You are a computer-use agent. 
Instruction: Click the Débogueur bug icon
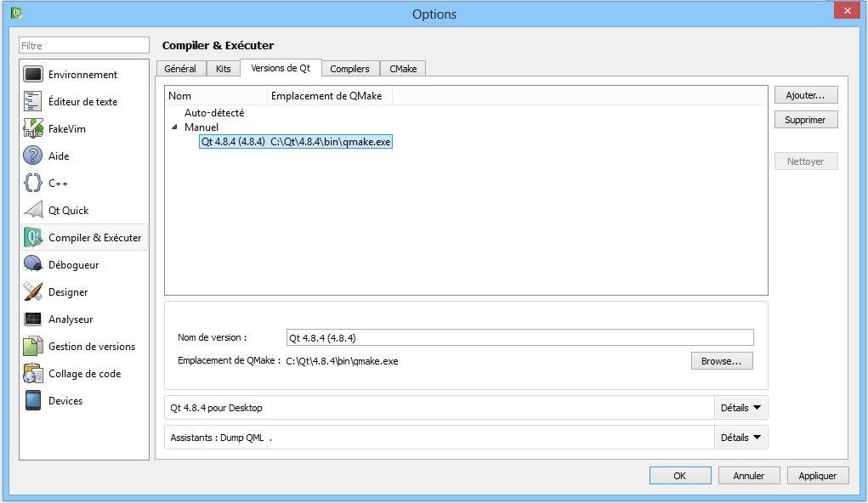click(32, 264)
